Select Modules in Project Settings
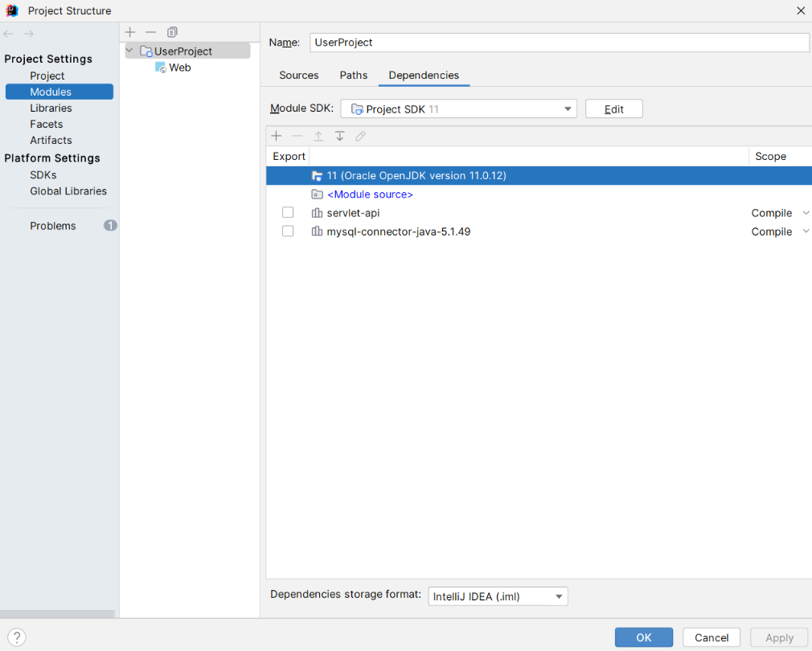The width and height of the screenshot is (812, 651). coord(59,92)
